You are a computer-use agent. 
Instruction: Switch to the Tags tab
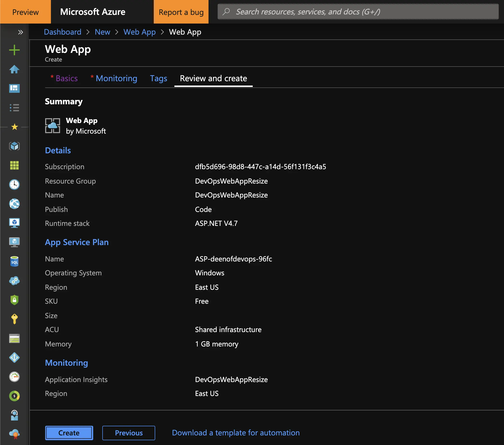click(159, 78)
